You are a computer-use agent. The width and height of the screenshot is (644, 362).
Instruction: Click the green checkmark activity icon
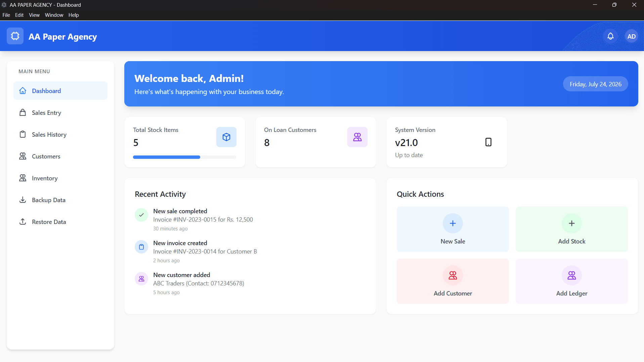[x=141, y=215]
